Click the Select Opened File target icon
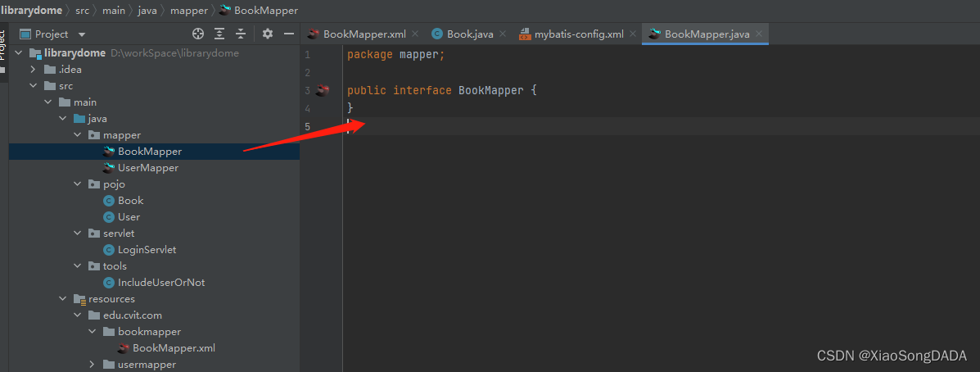The height and width of the screenshot is (372, 980). point(198,34)
